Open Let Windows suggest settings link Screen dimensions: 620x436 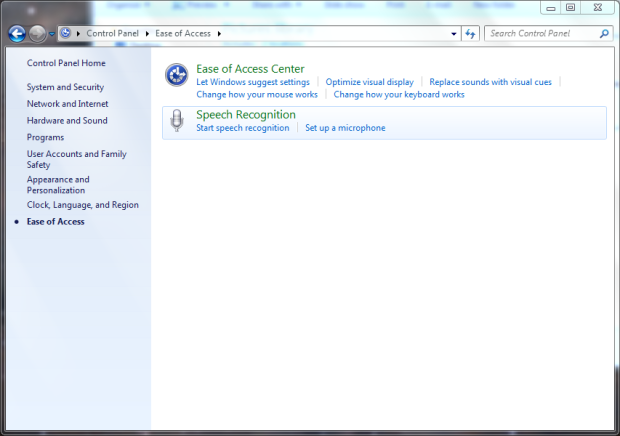click(x=252, y=82)
